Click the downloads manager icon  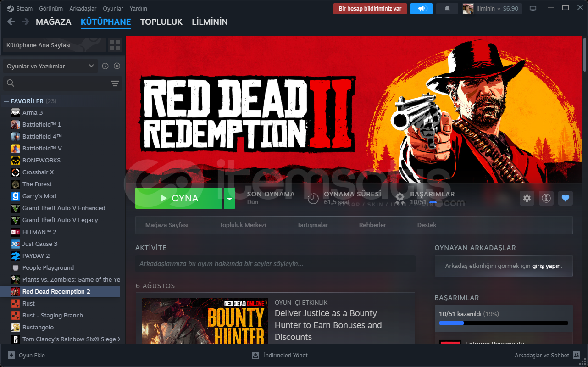(255, 355)
